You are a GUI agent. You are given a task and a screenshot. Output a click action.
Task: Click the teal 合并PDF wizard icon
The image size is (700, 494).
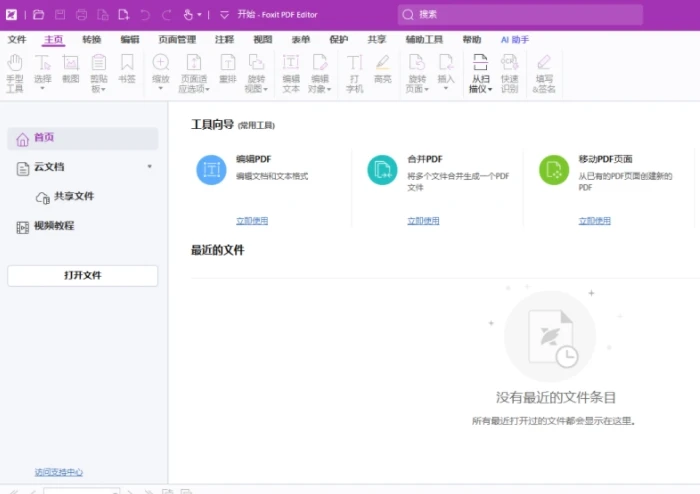click(x=382, y=170)
